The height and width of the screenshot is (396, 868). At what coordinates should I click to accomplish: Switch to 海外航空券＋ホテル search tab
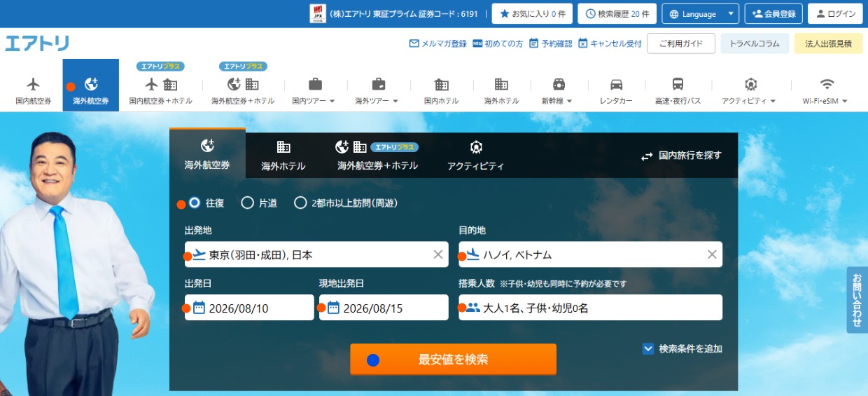pos(378,156)
